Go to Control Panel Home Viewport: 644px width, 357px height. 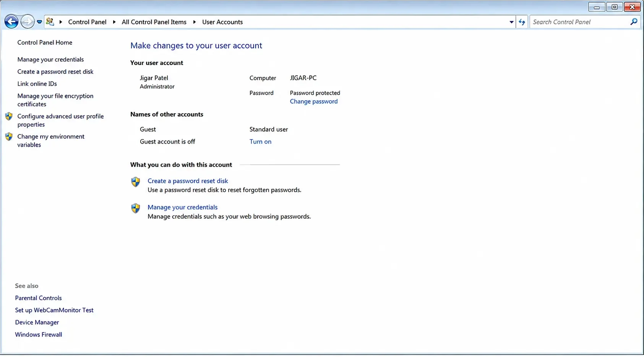[45, 42]
